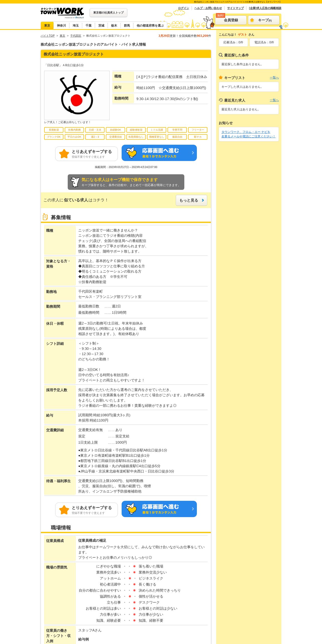Click the 募集情報 notepad icon

45,217
